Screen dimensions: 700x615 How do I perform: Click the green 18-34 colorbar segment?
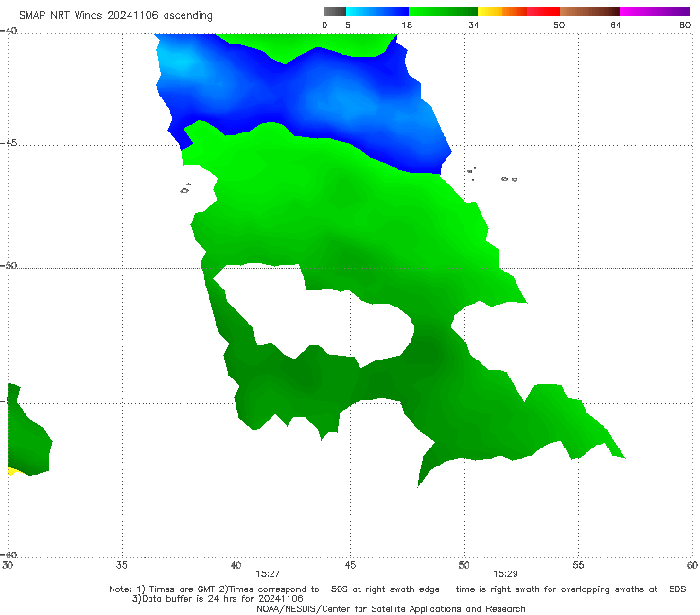coord(443,11)
